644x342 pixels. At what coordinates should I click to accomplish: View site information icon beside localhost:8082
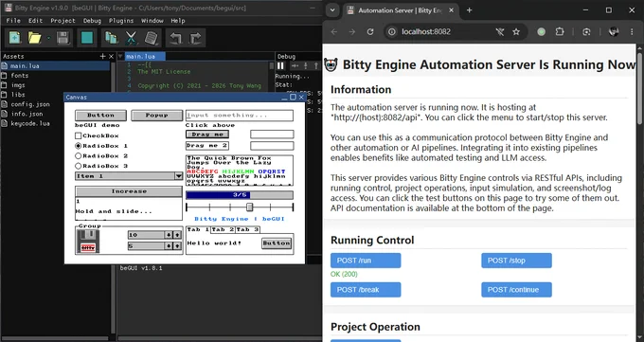392,31
